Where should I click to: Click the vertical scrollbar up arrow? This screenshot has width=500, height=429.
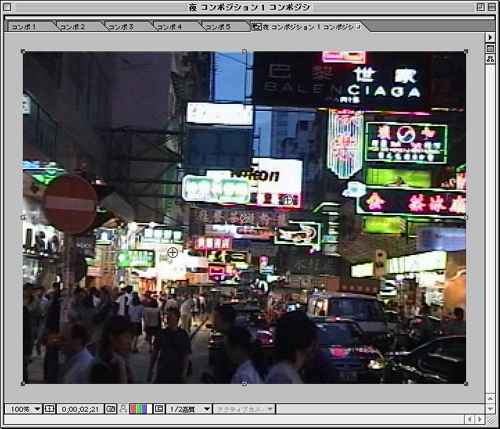490,398
